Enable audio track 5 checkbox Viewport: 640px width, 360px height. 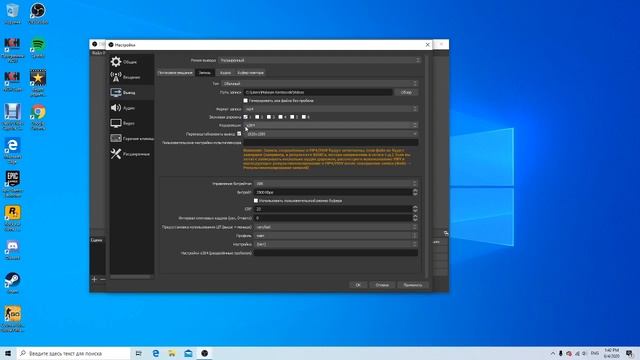292,117
